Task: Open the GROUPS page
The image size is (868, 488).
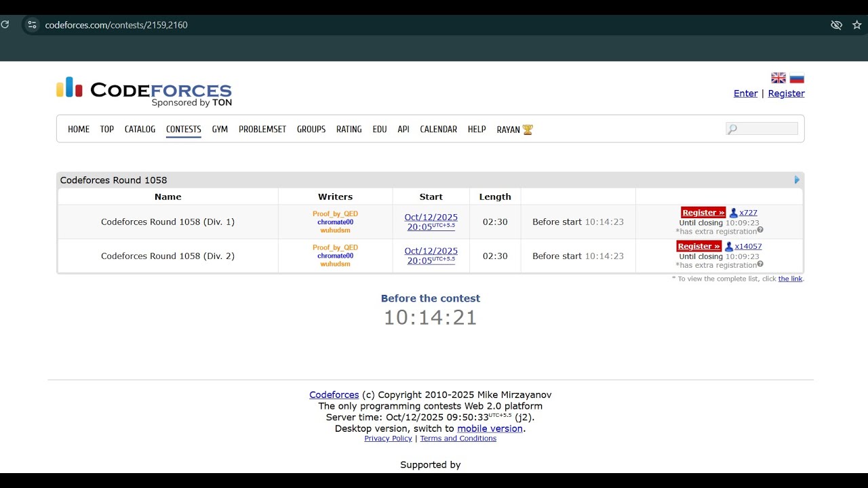Action: pyautogui.click(x=311, y=129)
